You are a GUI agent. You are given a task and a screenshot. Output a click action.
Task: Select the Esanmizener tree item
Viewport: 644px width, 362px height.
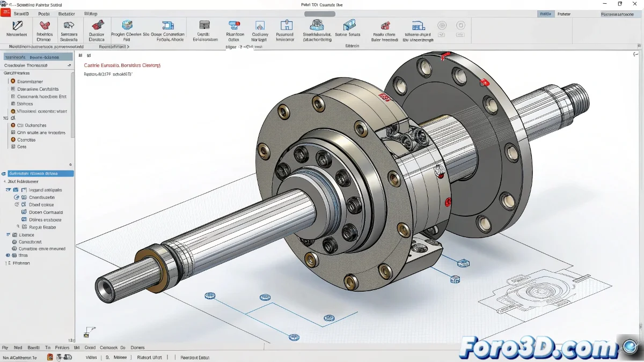point(30,82)
